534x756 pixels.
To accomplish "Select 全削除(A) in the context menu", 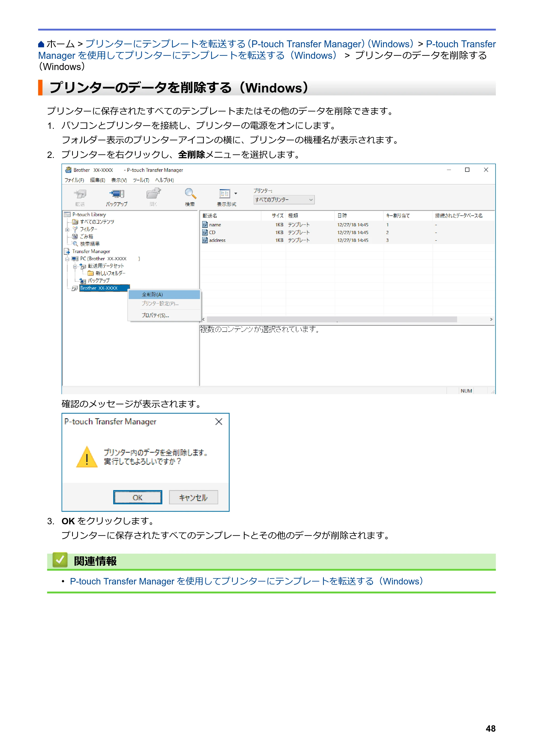I will pyautogui.click(x=164, y=294).
